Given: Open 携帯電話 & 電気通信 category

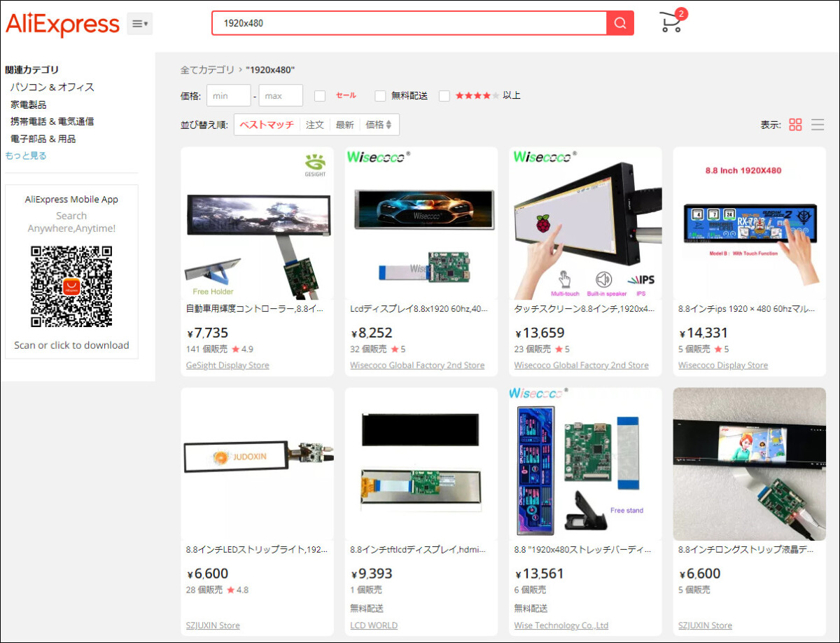Looking at the screenshot, I should (52, 121).
